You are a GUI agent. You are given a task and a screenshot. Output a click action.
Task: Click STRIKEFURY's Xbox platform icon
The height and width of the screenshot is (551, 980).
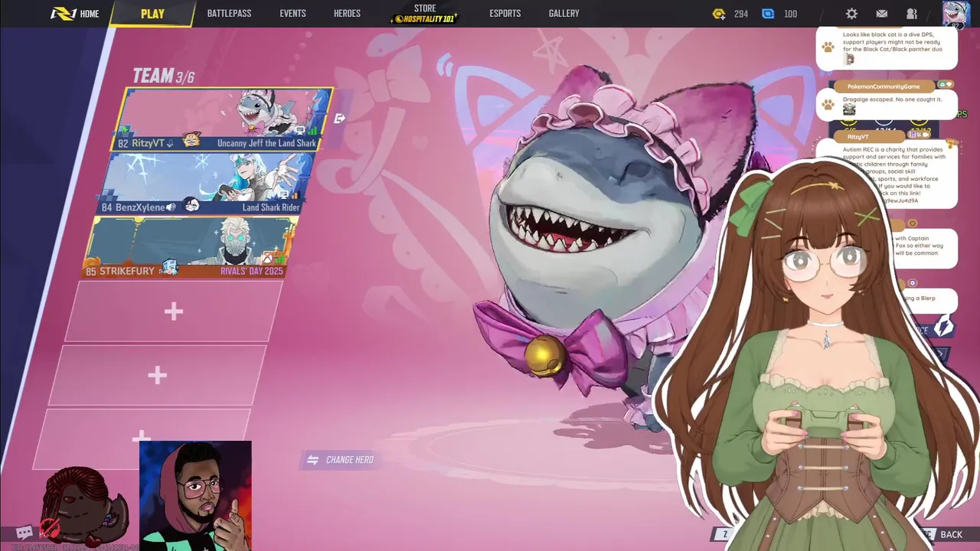point(268,259)
